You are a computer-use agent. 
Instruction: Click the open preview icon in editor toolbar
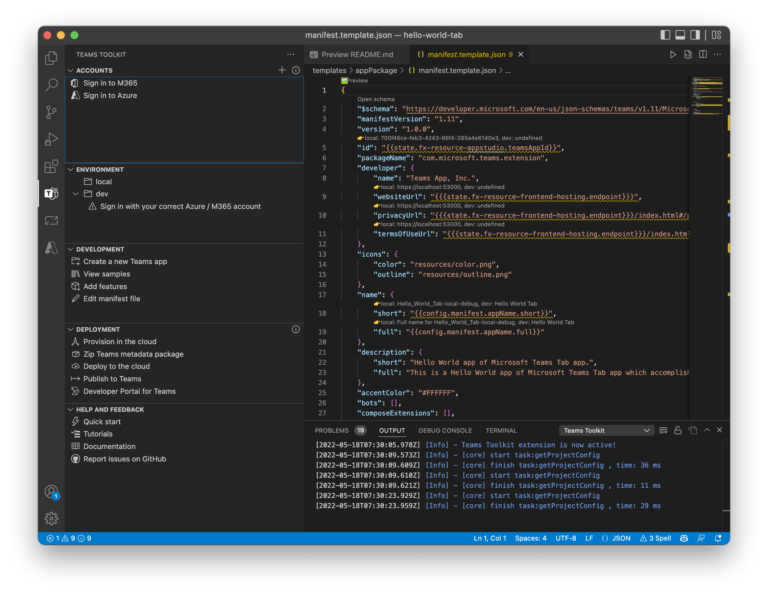tap(688, 54)
